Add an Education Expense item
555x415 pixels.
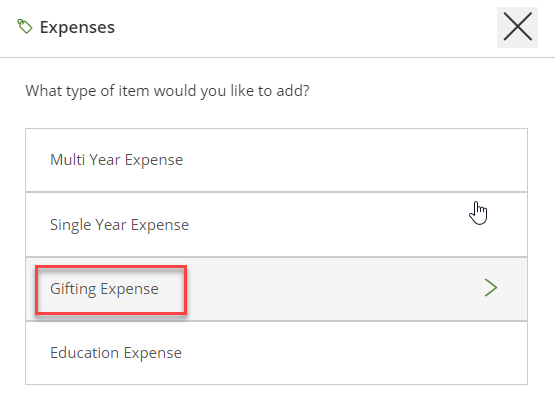tap(276, 353)
